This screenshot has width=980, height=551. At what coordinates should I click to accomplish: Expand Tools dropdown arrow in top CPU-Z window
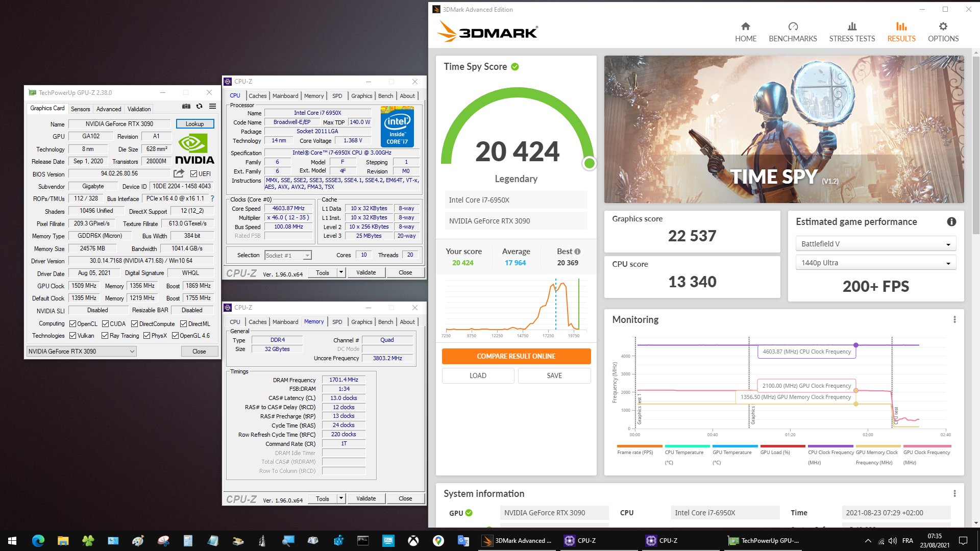tap(341, 272)
